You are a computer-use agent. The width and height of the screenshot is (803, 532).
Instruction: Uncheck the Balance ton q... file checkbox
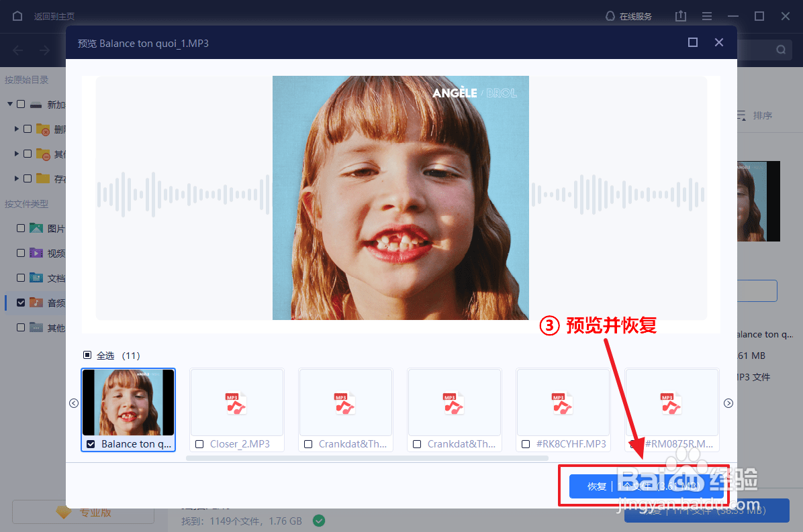(x=91, y=444)
